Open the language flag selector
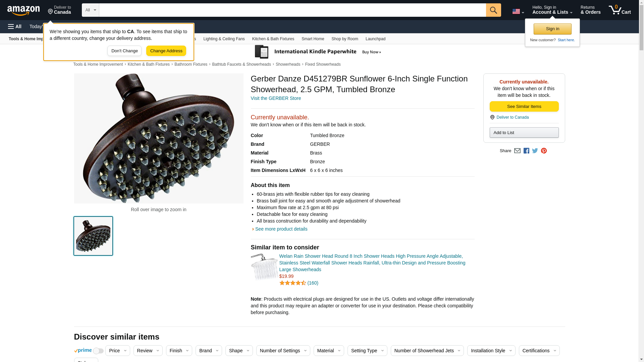This screenshot has height=362, width=644. click(x=518, y=11)
